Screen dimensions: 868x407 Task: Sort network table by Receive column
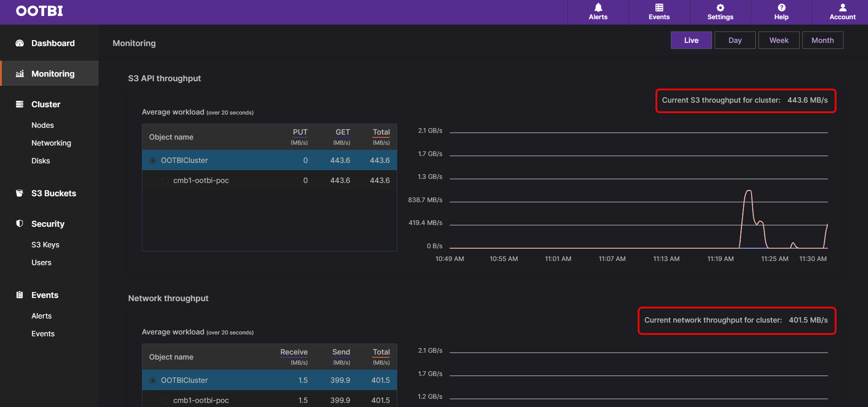click(x=294, y=352)
